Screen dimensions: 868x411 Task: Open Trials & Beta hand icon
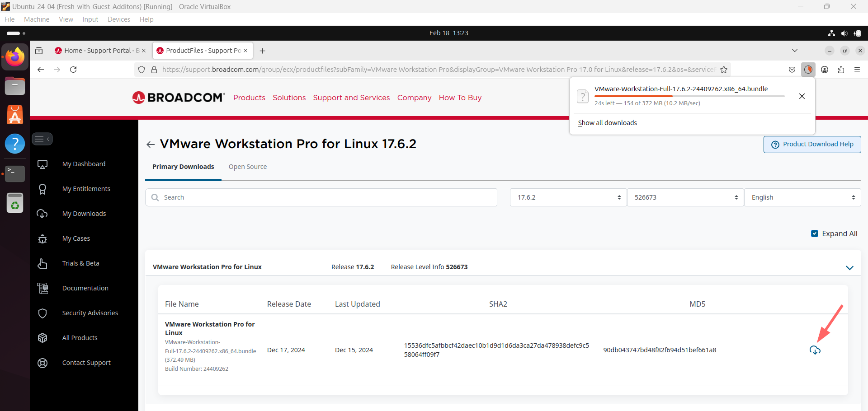(42, 263)
